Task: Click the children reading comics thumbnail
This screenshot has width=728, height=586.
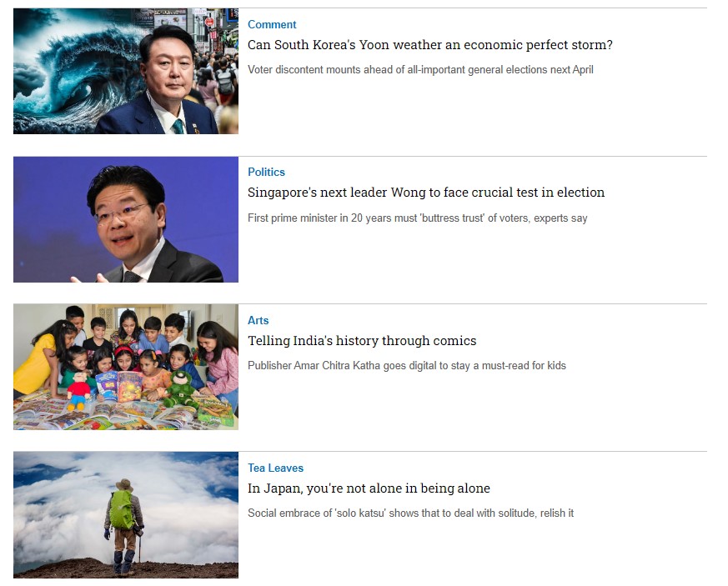Action: tap(126, 367)
